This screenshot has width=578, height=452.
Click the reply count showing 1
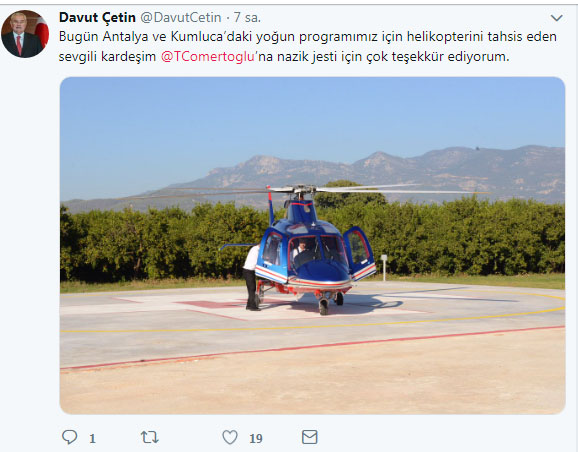(x=93, y=438)
